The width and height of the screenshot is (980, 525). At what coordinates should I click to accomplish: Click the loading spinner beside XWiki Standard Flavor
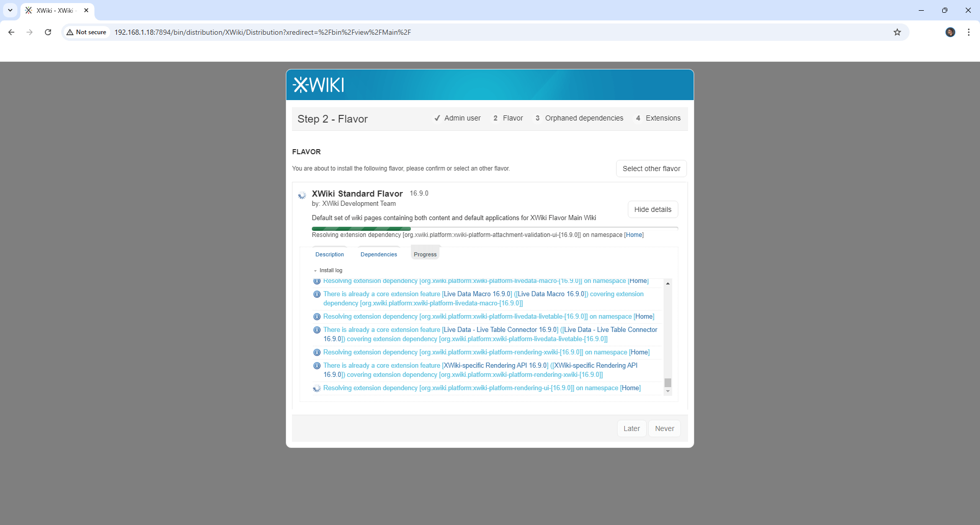[302, 195]
